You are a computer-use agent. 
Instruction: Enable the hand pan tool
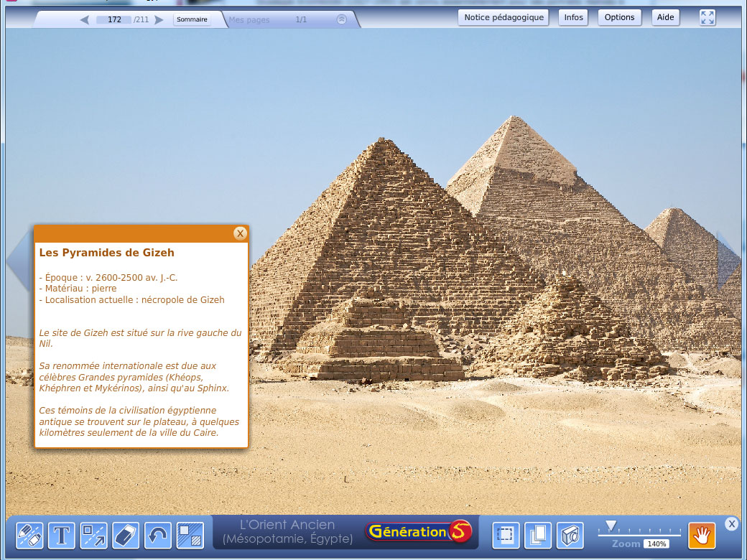pos(702,536)
